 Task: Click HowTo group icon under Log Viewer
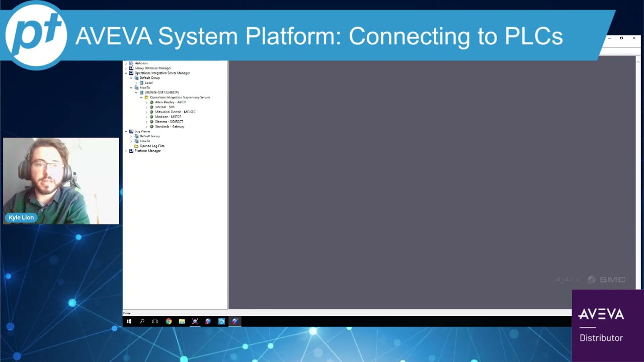click(x=136, y=141)
